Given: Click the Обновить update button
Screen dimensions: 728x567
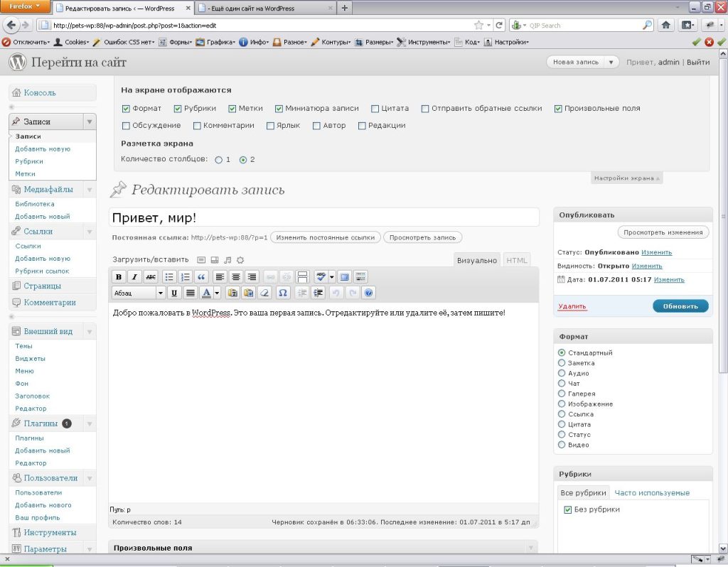Looking at the screenshot, I should click(680, 306).
